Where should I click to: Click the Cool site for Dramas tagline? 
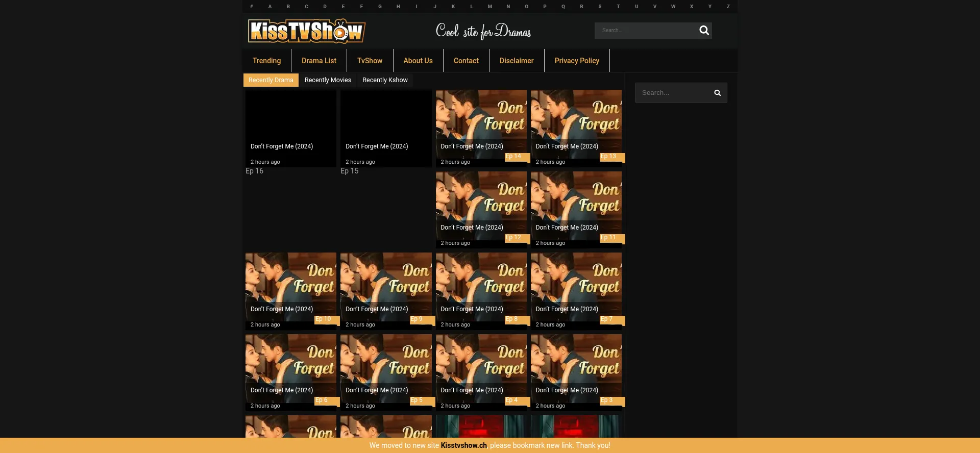[x=483, y=31]
